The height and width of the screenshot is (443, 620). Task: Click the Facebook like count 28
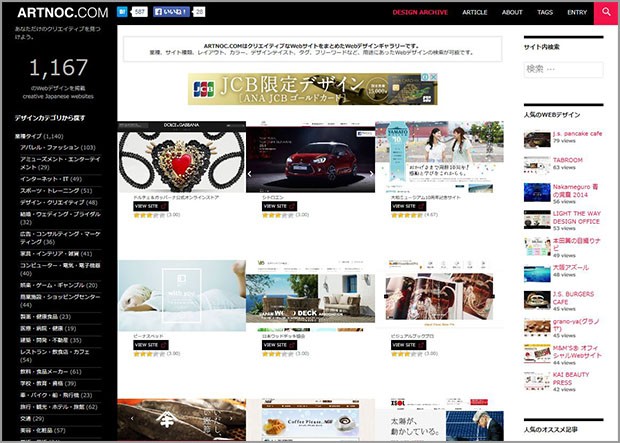[x=199, y=12]
